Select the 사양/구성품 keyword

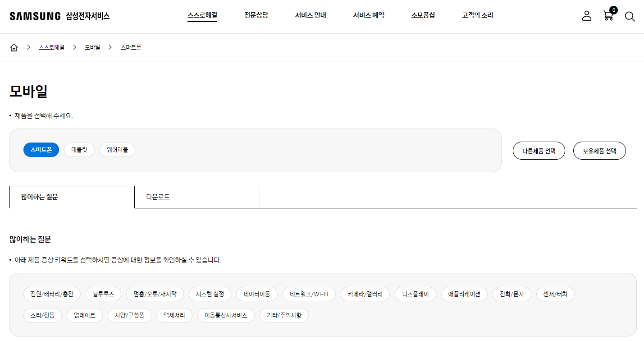[x=130, y=315]
